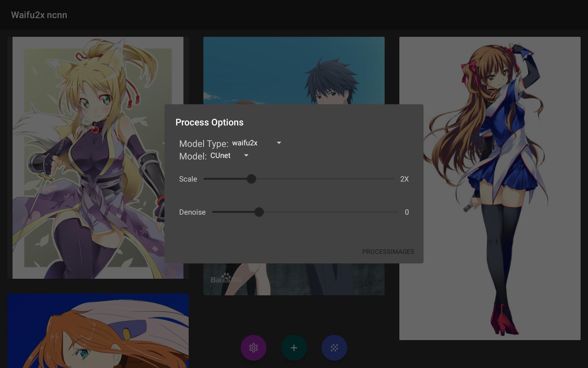Click the Process Options dialog heading
The width and height of the screenshot is (588, 368).
(209, 122)
